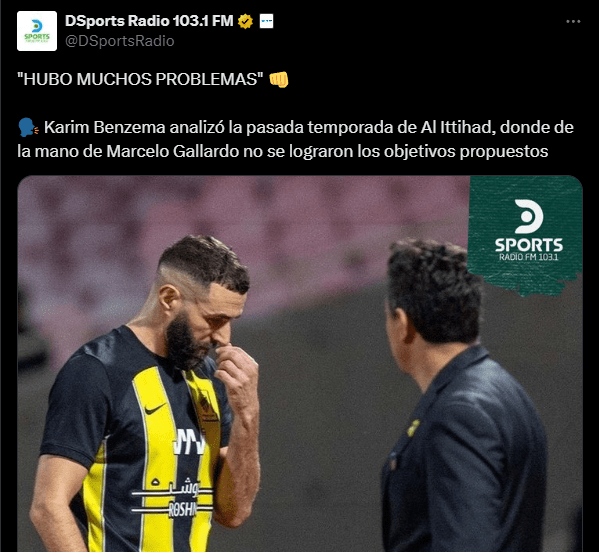This screenshot has height=552, width=599.
Task: Open the tweet photo in full view
Action: [300, 364]
